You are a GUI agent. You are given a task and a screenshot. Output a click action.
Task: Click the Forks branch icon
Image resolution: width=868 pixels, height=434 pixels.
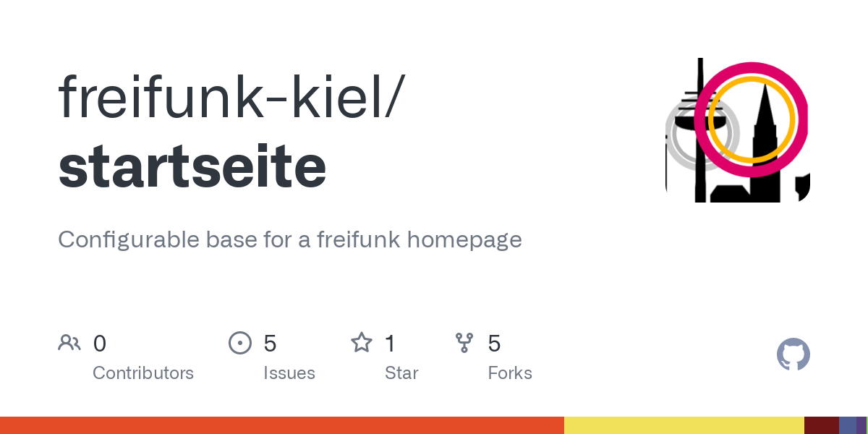click(464, 343)
